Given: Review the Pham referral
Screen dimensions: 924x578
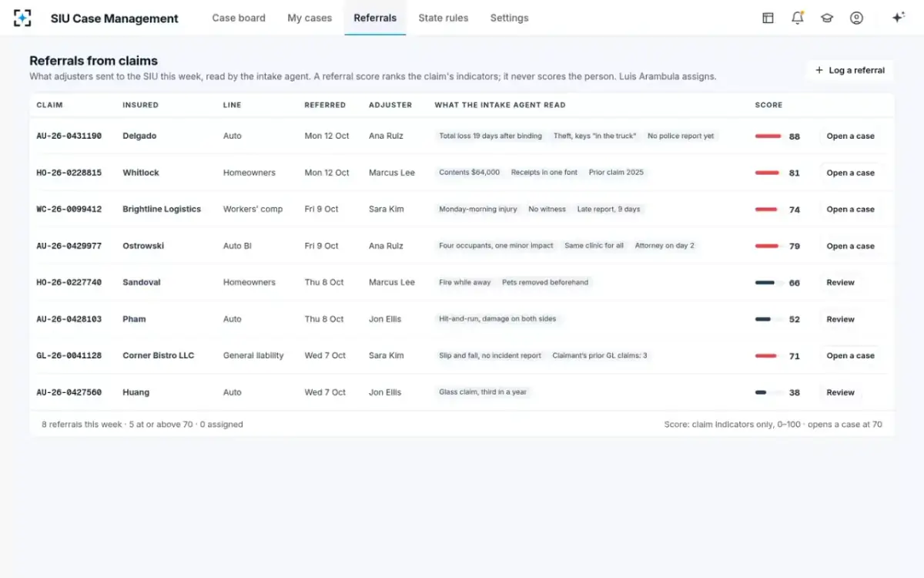Looking at the screenshot, I should (840, 319).
